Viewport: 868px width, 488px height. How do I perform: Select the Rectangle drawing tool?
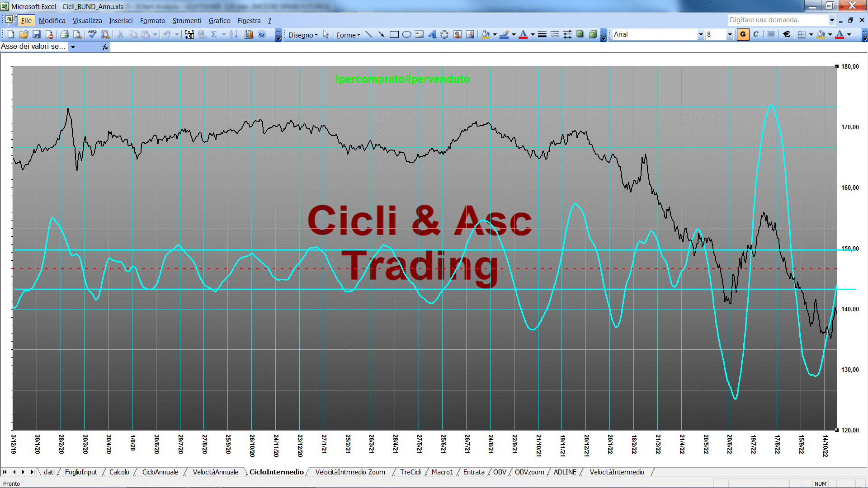pyautogui.click(x=394, y=34)
